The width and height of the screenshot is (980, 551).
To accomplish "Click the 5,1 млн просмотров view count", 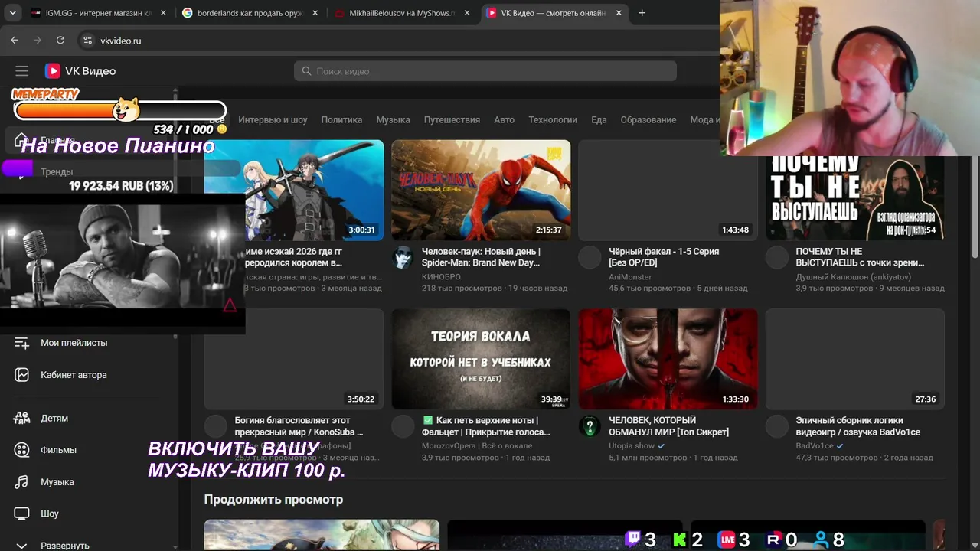I will point(648,458).
